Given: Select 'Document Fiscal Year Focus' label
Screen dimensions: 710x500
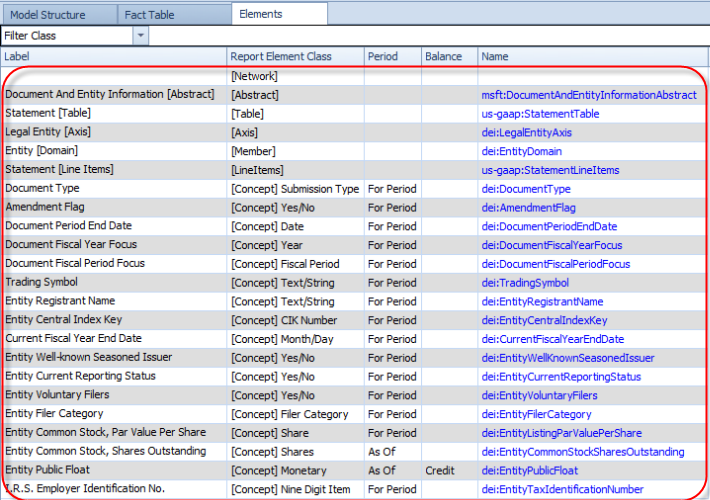Looking at the screenshot, I should [x=71, y=245].
